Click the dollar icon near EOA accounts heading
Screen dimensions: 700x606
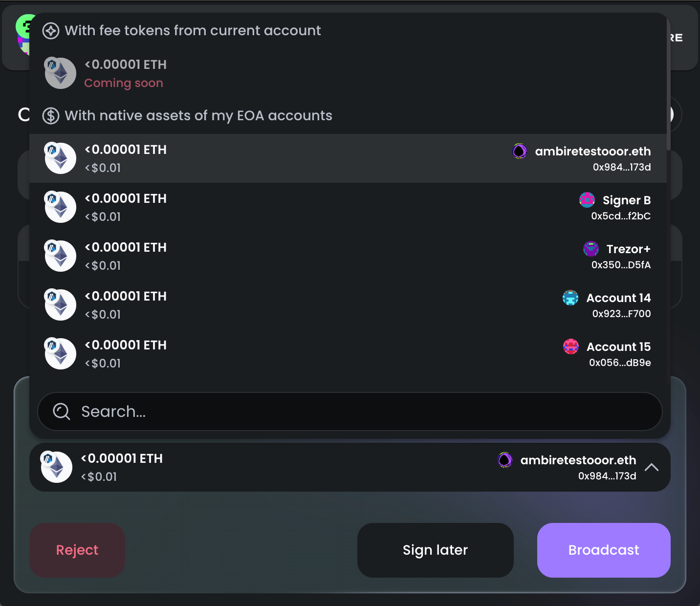pyautogui.click(x=51, y=116)
